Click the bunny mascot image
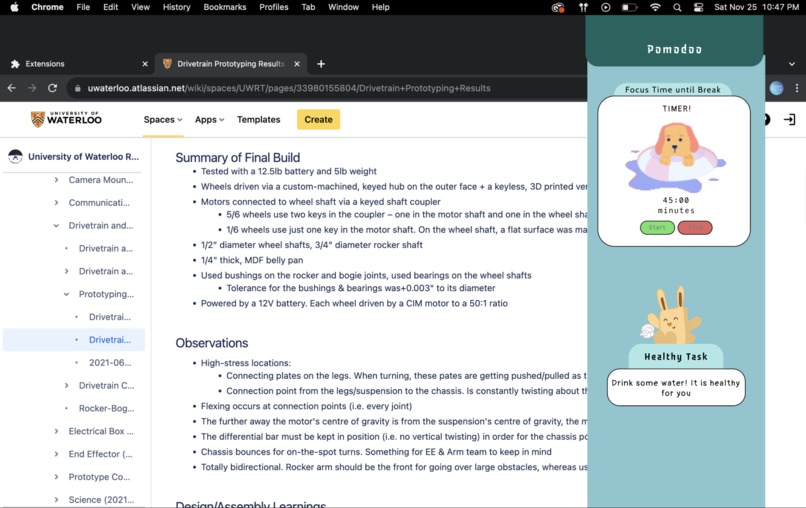 (671, 315)
